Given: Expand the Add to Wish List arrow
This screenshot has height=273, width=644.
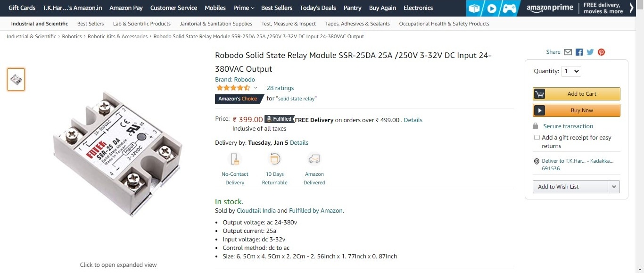Looking at the screenshot, I should (614, 187).
